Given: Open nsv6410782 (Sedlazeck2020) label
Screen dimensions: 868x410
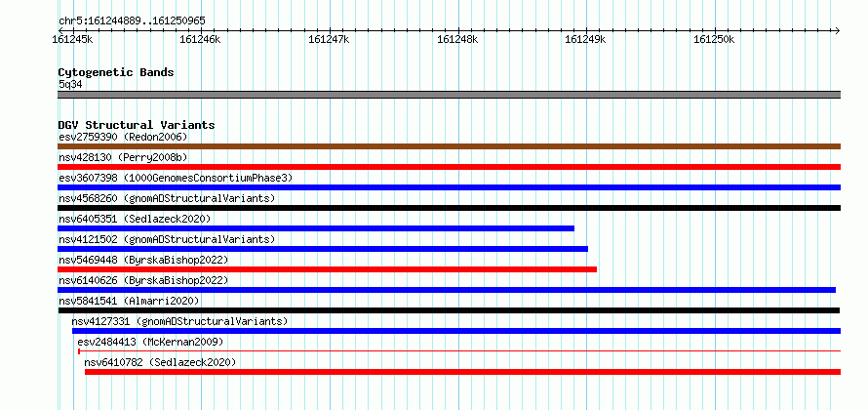Looking at the screenshot, I should (160, 362).
